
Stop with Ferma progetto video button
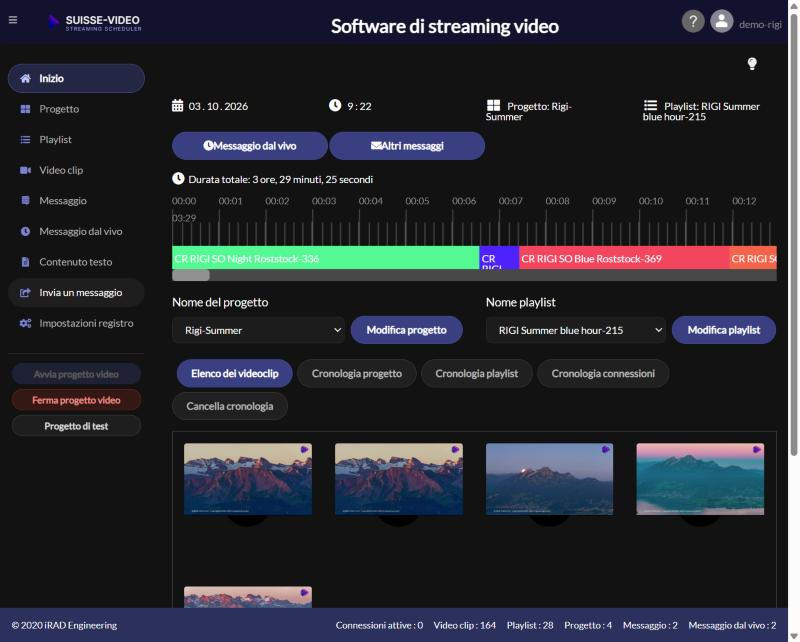tap(77, 400)
